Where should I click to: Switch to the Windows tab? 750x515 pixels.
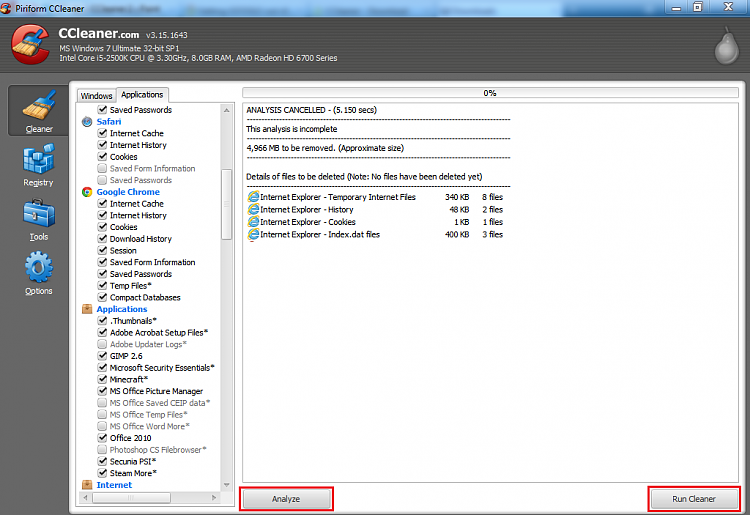click(x=96, y=96)
